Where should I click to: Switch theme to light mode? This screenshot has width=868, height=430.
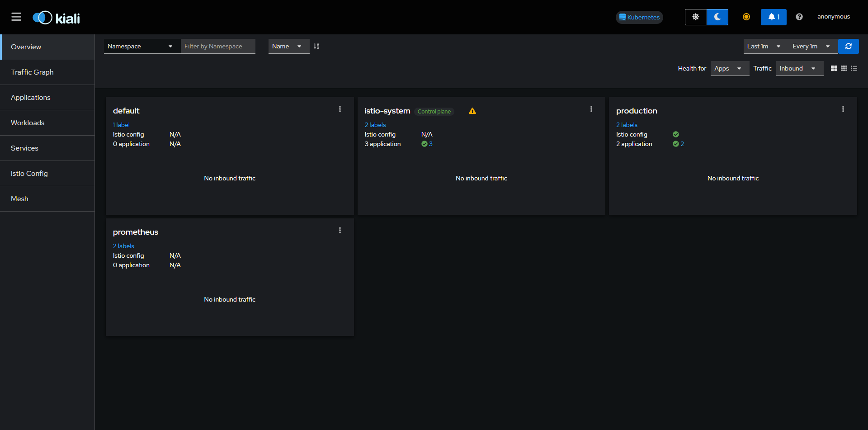(x=695, y=17)
